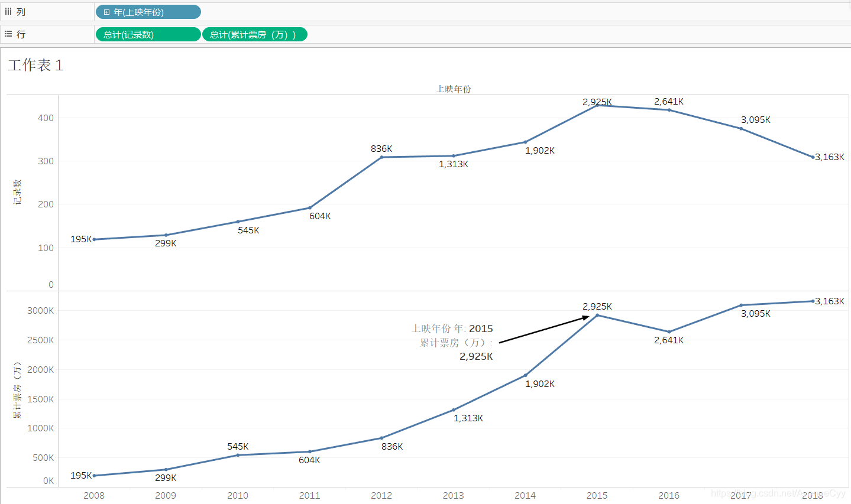Screen dimensions: 851x504
Task: Select the 195K label in 记录数 chart
Action: (x=81, y=239)
